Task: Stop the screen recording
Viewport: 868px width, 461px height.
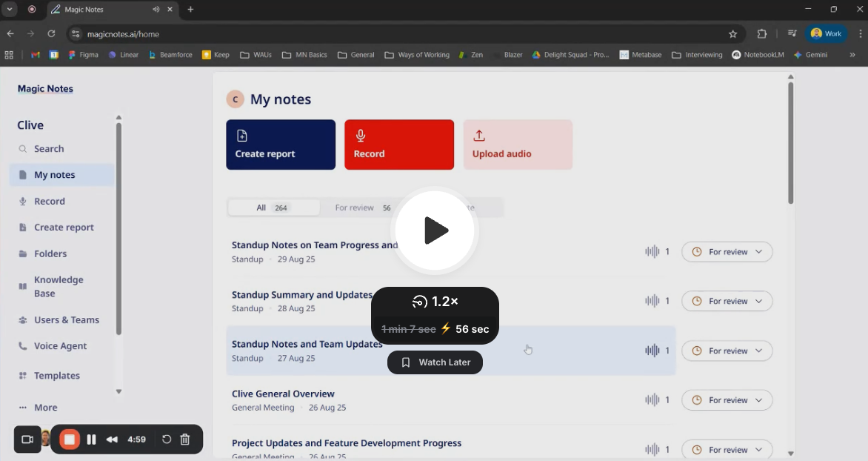Action: 69,439
